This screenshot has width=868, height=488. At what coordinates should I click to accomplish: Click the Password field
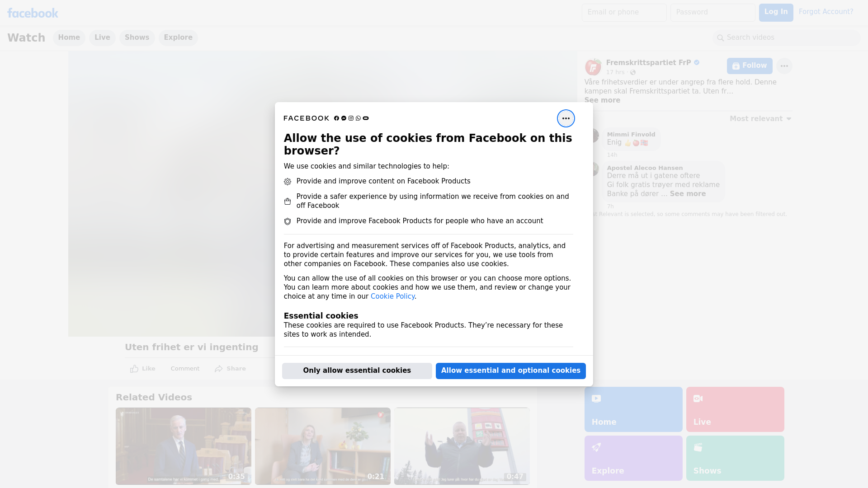(x=712, y=12)
